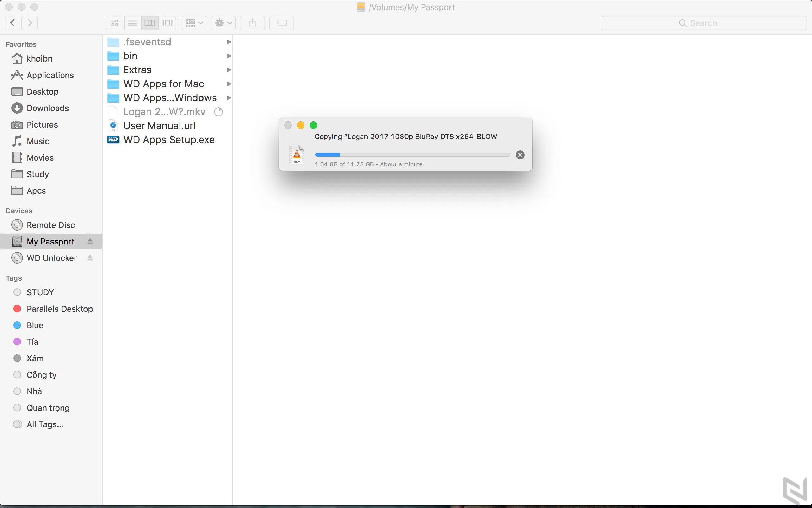Filter by the STUDY tag

click(x=51, y=292)
